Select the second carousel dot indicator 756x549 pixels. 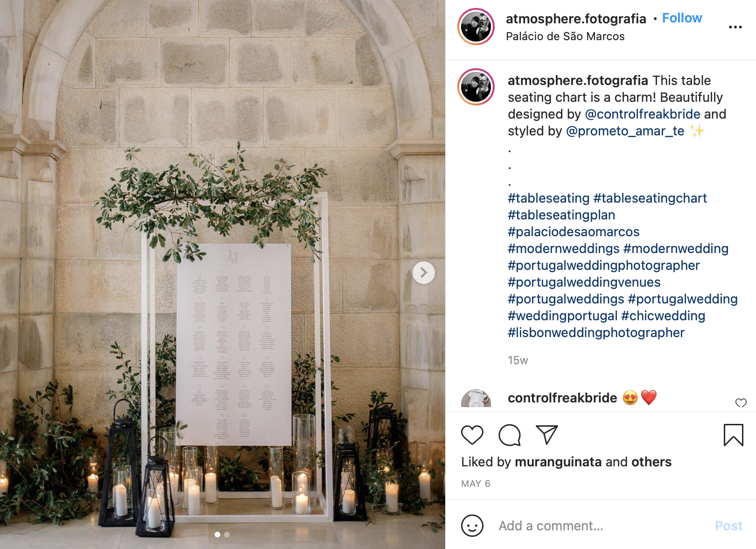pos(227,535)
